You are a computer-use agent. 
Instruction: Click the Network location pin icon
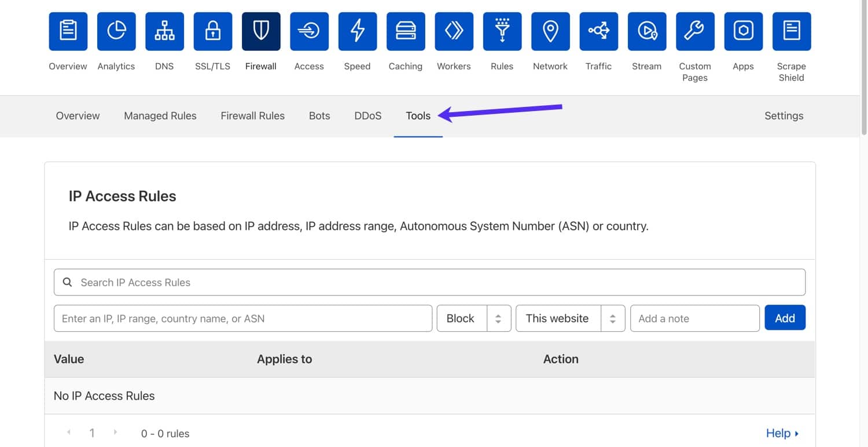[x=550, y=31]
